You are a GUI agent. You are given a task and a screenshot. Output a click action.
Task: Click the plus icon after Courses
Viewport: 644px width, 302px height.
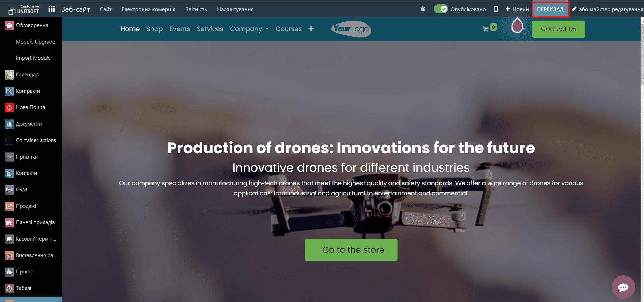[311, 29]
